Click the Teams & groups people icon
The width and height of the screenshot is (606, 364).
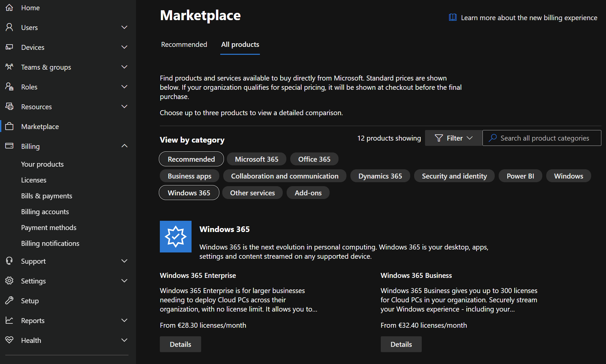click(9, 67)
